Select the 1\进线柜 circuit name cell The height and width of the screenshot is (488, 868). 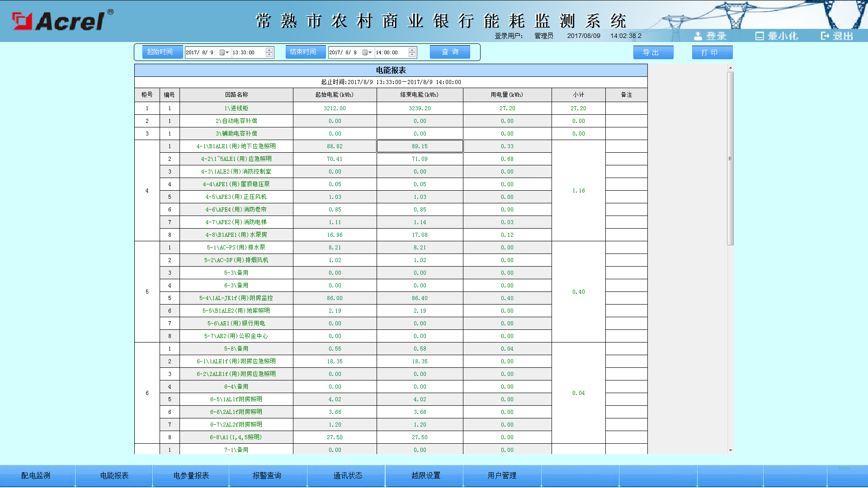(x=236, y=108)
